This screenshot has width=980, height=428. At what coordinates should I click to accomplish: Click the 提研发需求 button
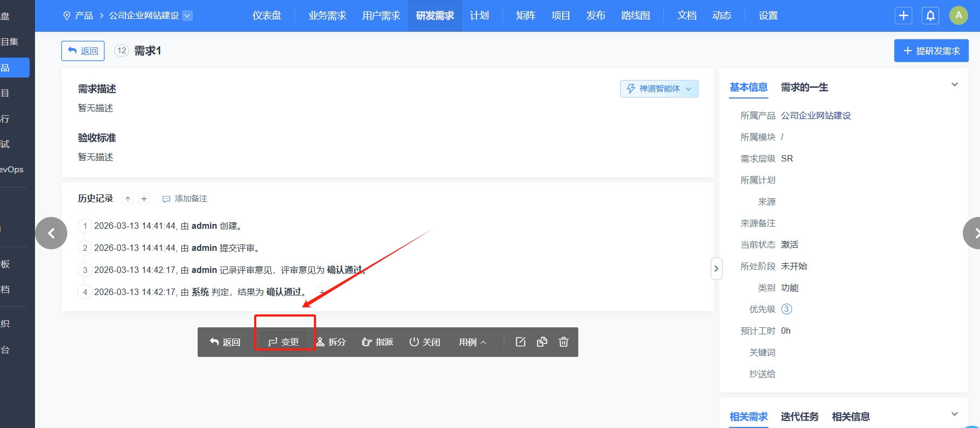[x=931, y=51]
